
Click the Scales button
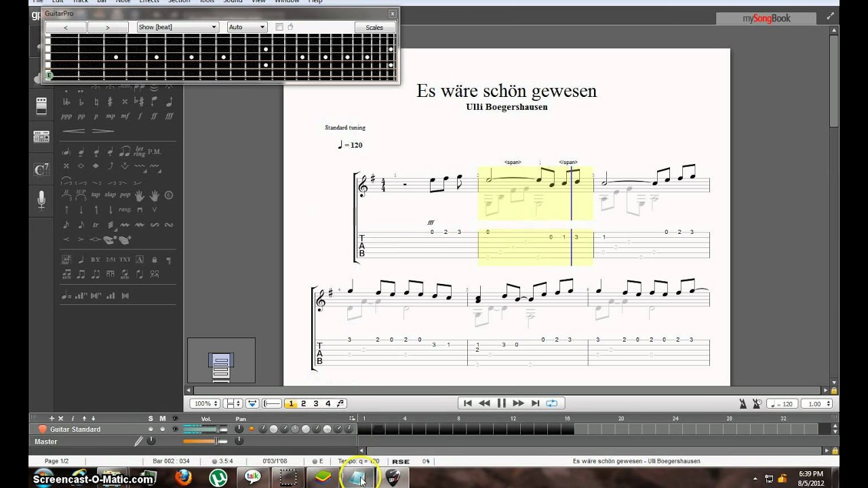tap(374, 27)
